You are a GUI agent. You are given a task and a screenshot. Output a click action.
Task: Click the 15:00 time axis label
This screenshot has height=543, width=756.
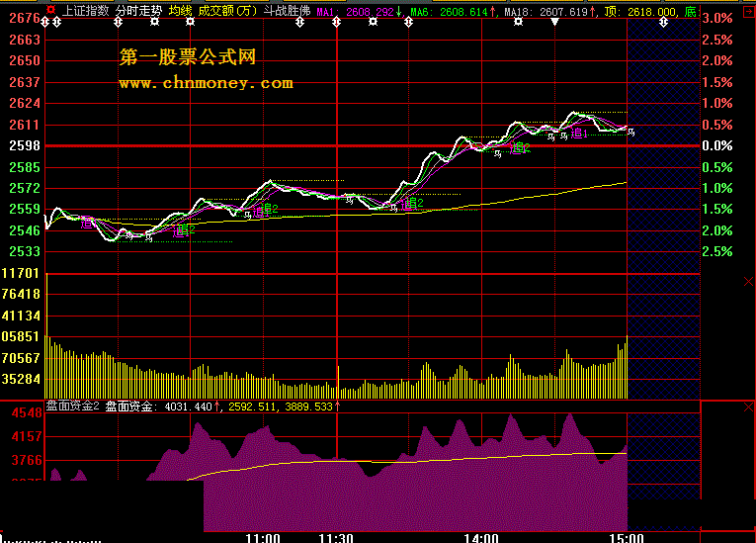pos(627,538)
